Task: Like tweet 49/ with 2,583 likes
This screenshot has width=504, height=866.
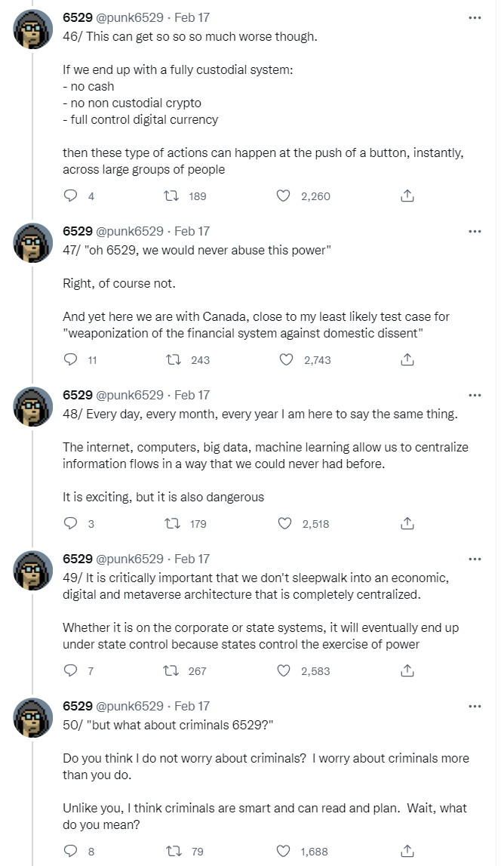Action: (284, 671)
